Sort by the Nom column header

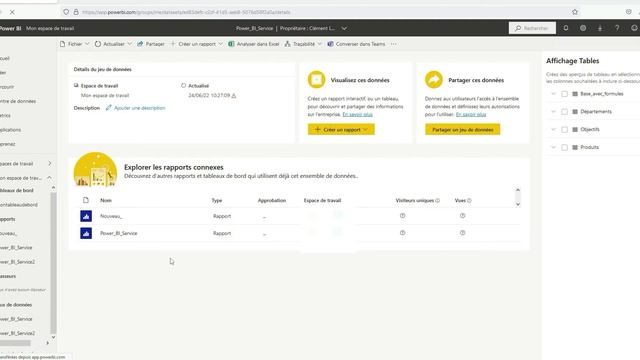pos(106,200)
